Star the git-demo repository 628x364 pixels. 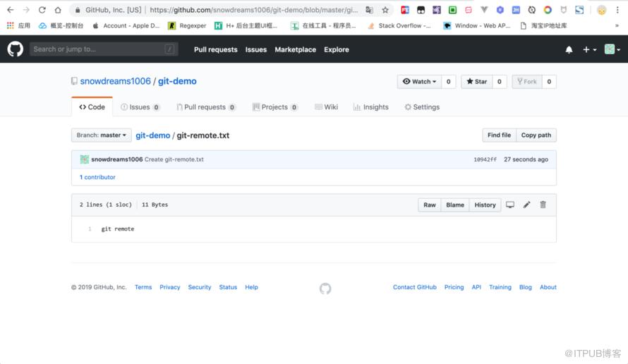(476, 82)
